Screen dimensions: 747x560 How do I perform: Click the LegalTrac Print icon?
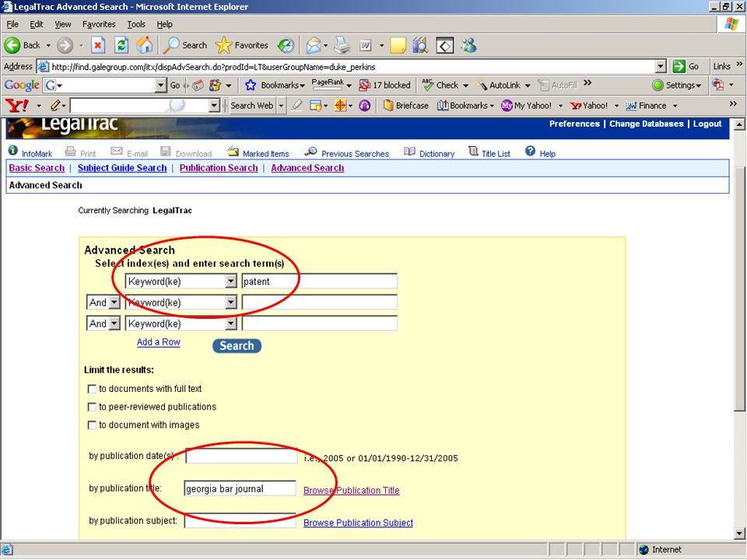coord(71,152)
